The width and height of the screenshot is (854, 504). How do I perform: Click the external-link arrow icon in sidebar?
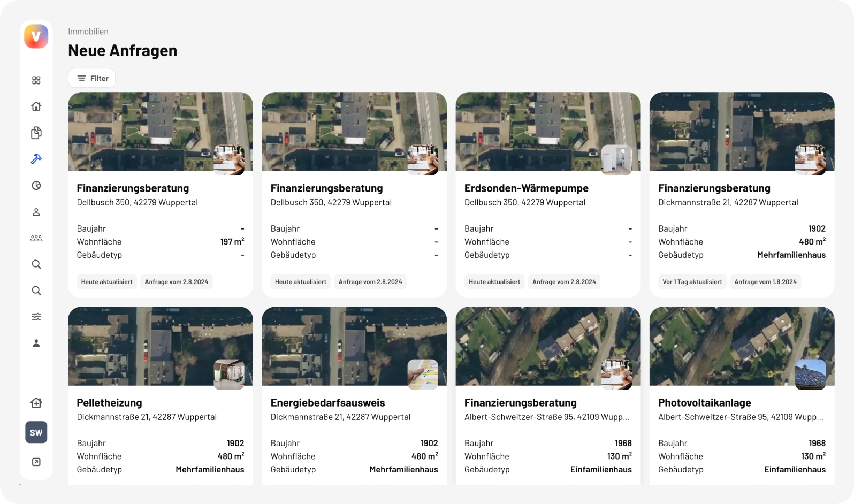[x=36, y=462]
